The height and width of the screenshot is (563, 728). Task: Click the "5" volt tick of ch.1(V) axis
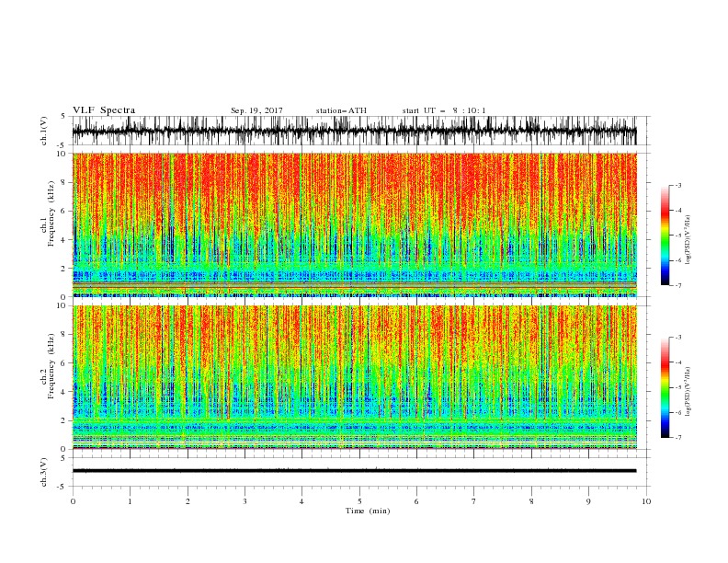(x=63, y=117)
